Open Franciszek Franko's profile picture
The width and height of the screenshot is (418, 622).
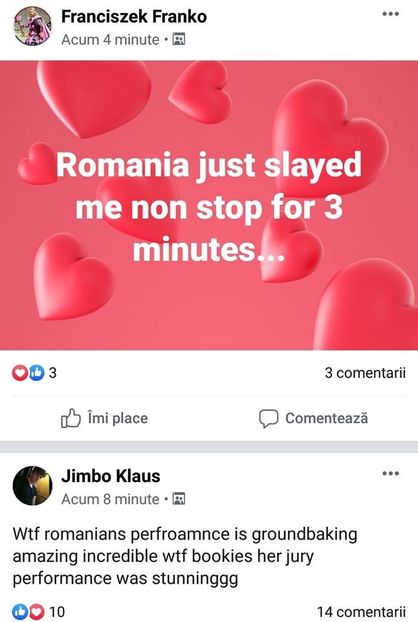point(33,26)
